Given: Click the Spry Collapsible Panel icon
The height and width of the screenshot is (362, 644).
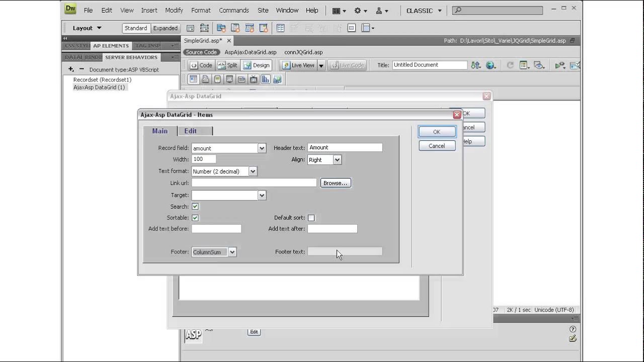Looking at the screenshot, I should click(264, 28).
